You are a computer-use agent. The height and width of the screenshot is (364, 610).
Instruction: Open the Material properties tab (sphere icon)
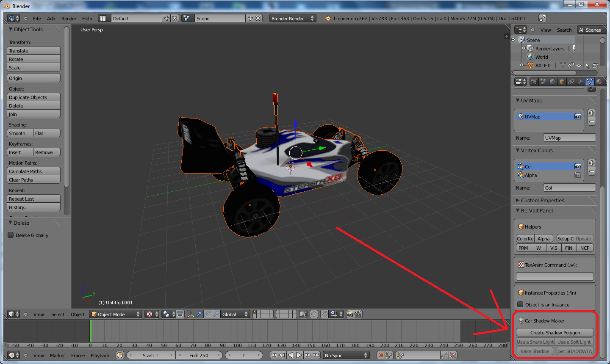pos(599,82)
